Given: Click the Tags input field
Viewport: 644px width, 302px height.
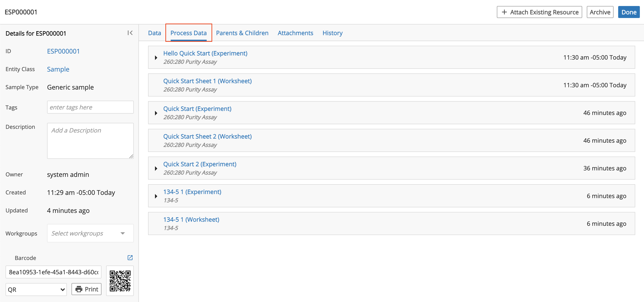Looking at the screenshot, I should tap(90, 107).
